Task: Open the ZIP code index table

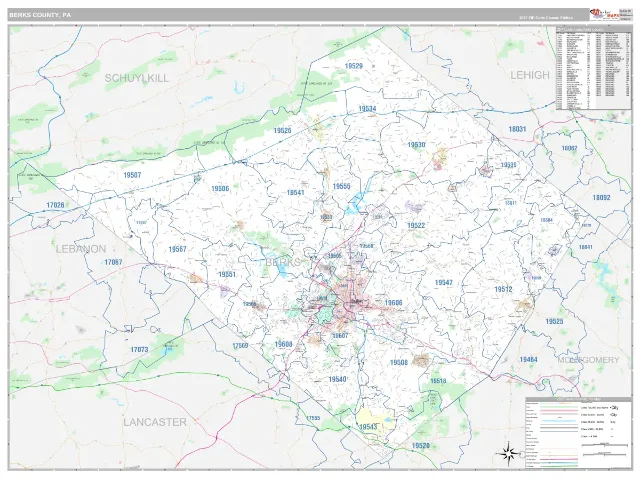Action: coord(593,68)
